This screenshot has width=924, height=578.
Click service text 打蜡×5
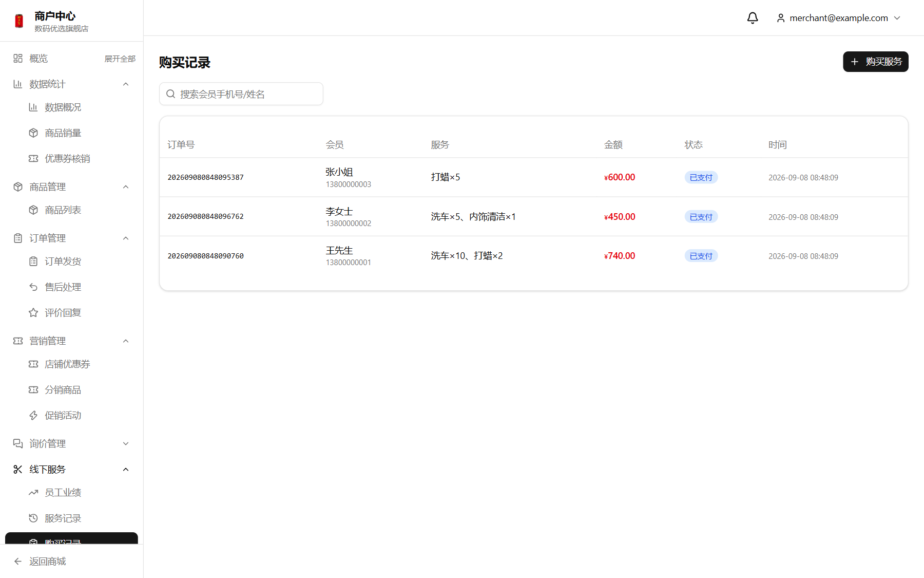[446, 177]
